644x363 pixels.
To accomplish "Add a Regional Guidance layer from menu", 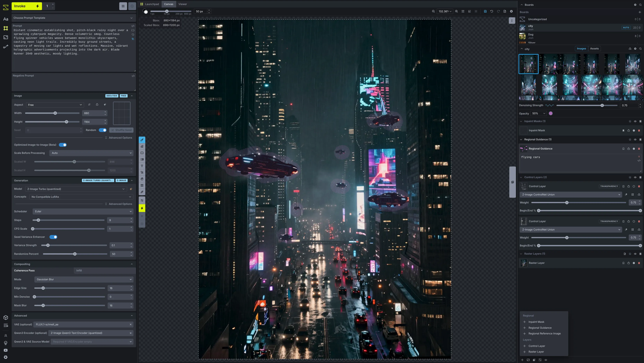I will click(x=540, y=328).
